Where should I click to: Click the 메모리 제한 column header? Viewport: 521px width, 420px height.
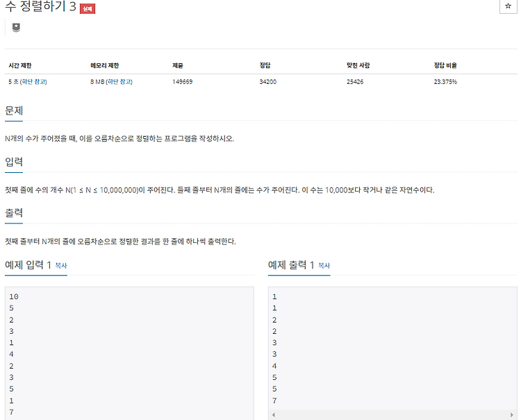(105, 65)
